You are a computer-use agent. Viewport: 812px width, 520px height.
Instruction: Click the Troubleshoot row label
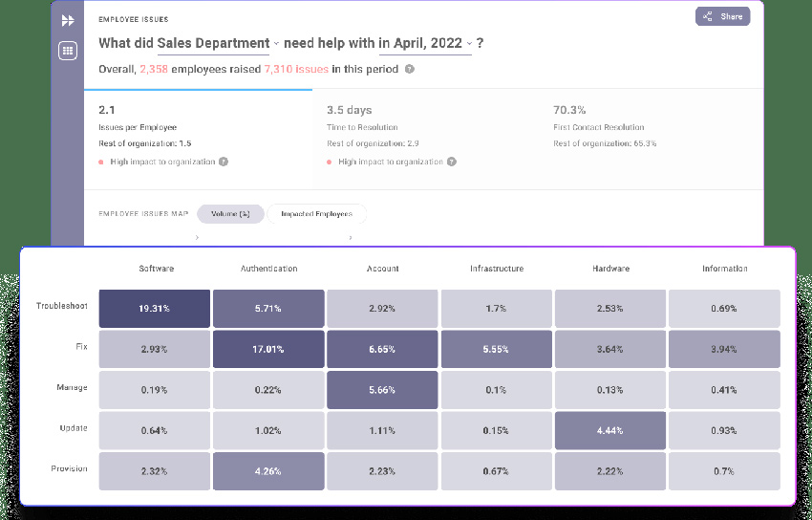click(62, 306)
